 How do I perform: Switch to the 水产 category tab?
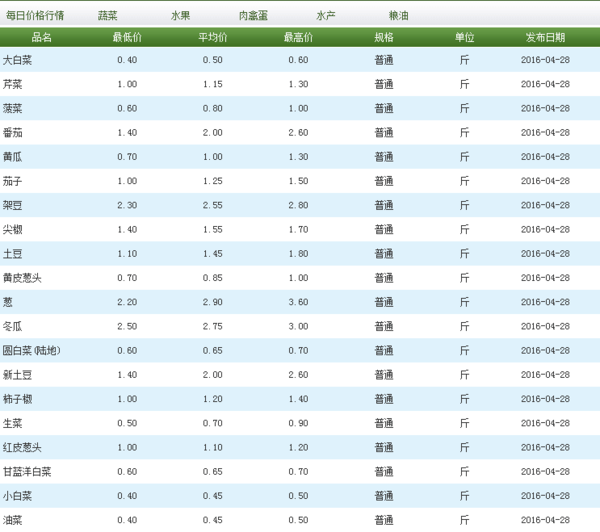click(x=326, y=15)
